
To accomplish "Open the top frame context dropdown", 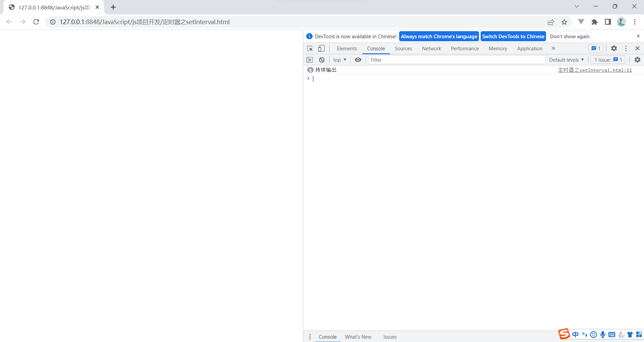I will pyautogui.click(x=339, y=60).
